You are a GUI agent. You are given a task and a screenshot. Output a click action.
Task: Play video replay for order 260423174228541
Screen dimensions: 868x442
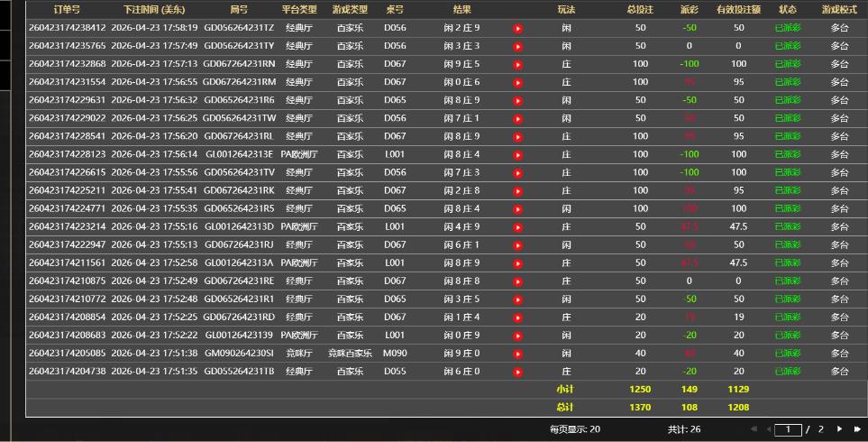[517, 137]
